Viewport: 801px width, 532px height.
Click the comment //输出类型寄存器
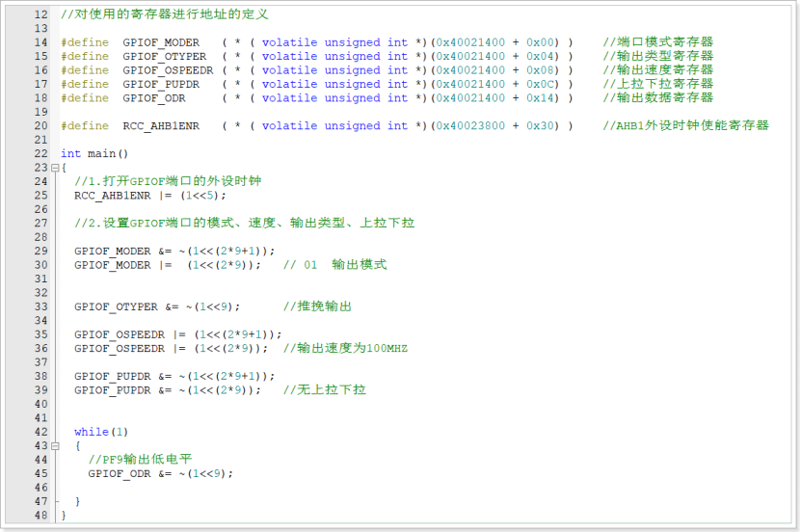[658, 56]
